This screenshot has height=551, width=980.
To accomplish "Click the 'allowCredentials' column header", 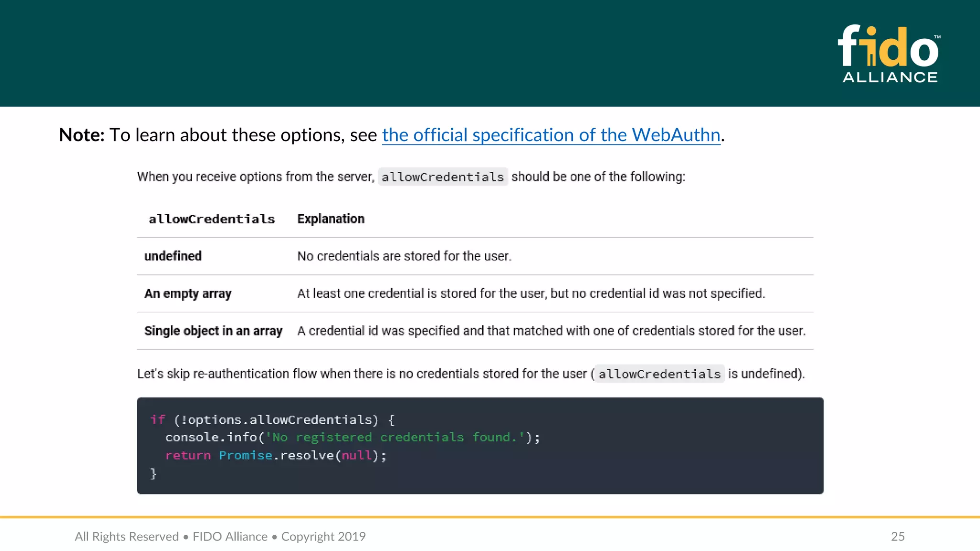I will [212, 219].
